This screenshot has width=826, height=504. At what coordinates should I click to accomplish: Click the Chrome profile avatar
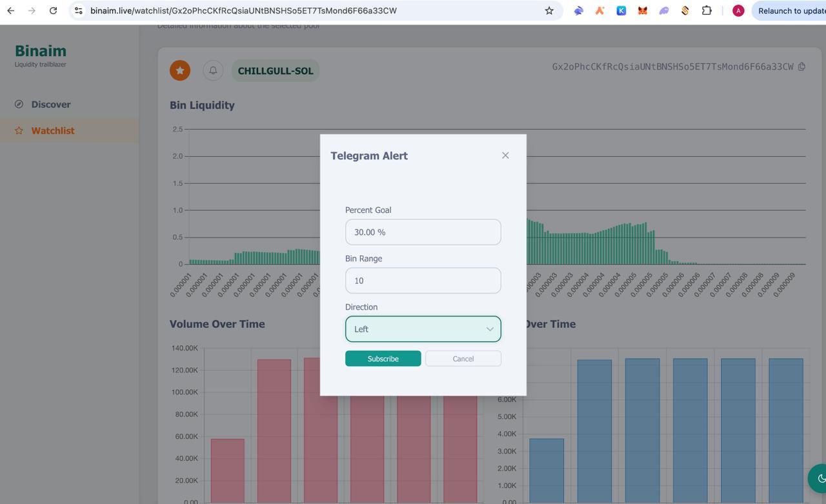738,10
